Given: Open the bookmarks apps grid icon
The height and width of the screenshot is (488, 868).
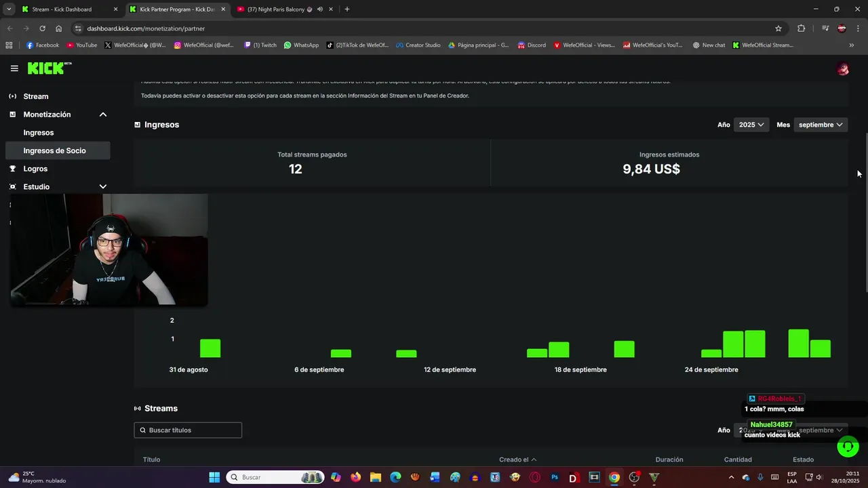Looking at the screenshot, I should point(9,45).
